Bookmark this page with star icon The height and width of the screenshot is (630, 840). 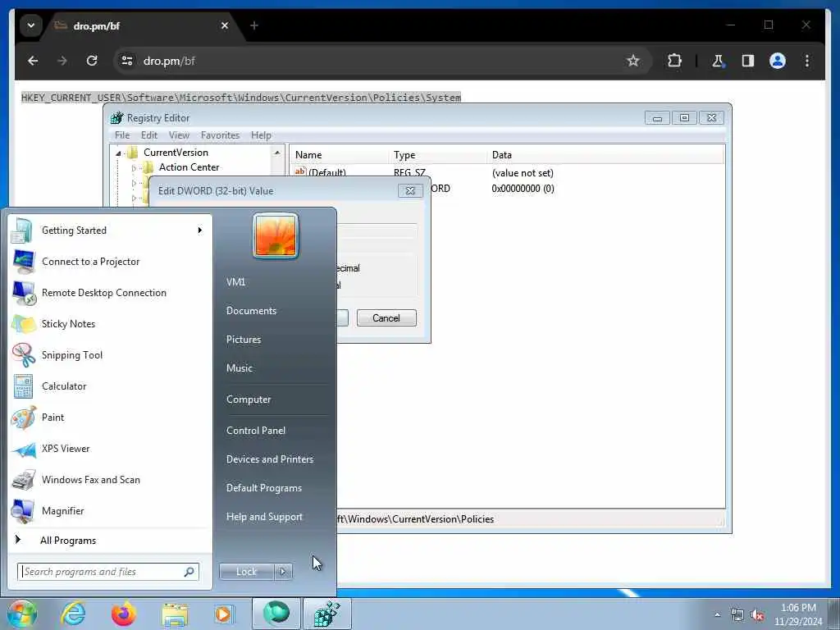click(633, 61)
